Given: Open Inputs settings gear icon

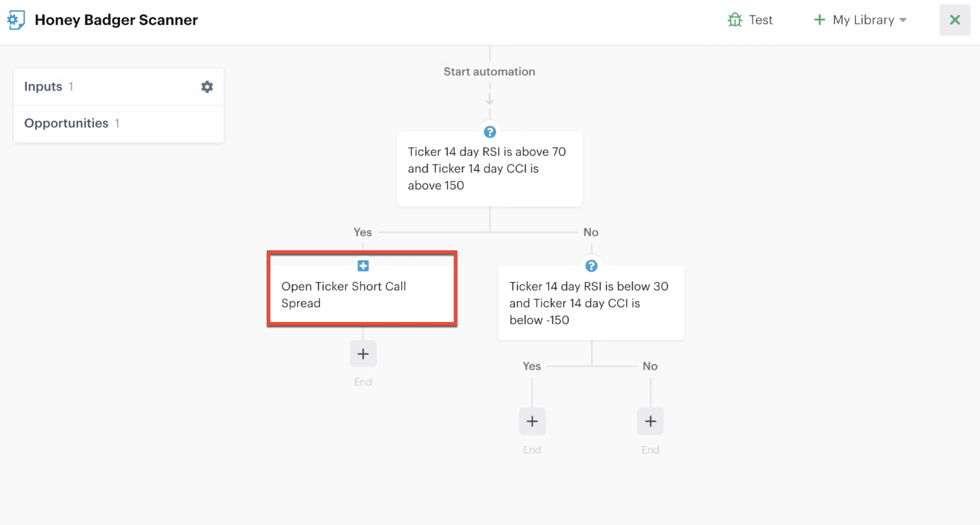Looking at the screenshot, I should click(207, 87).
